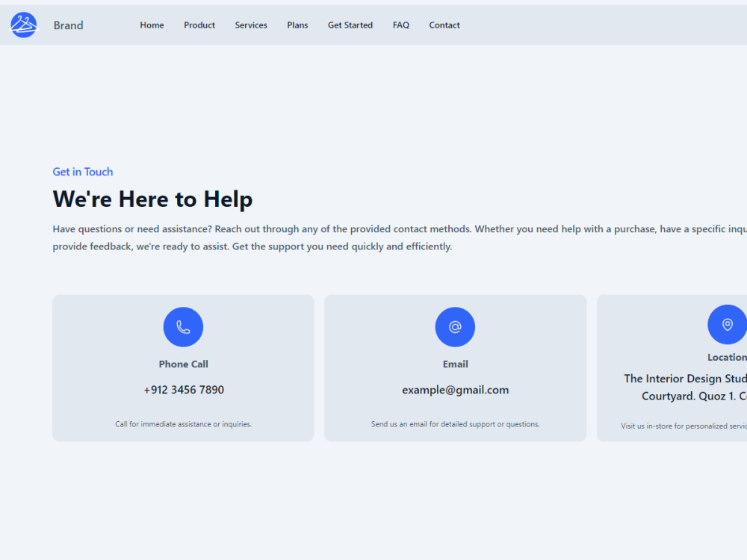
Task: Click the Brand name text
Action: click(x=68, y=25)
